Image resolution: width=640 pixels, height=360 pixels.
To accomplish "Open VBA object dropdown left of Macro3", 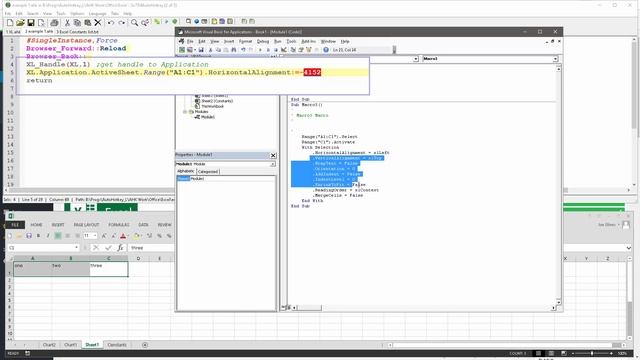I will [416, 59].
